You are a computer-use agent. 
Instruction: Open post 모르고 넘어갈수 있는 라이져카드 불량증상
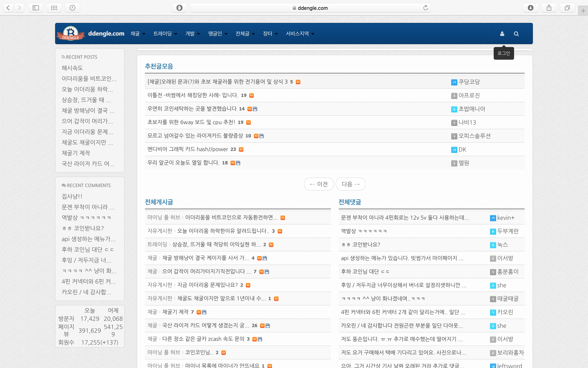195,136
